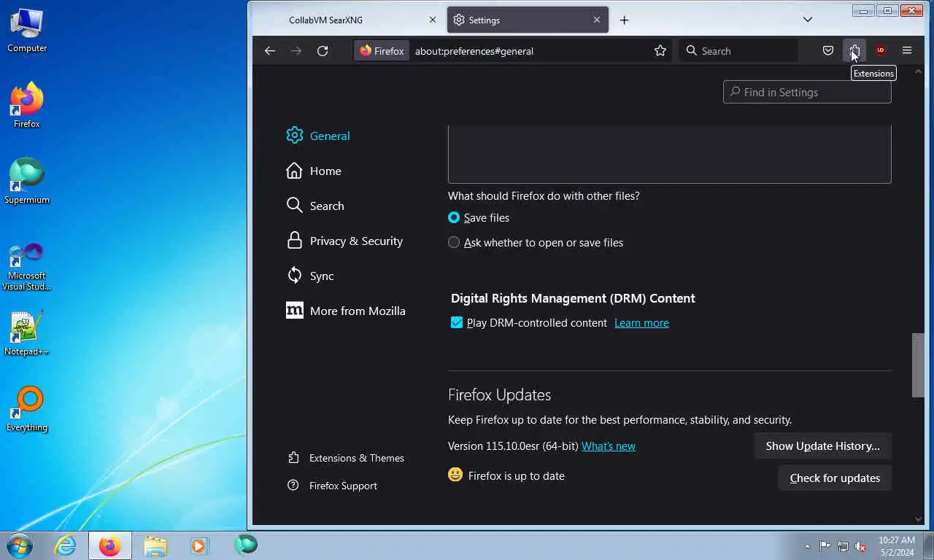Select the Notepad++ desktop shortcut
934x560 pixels.
[27, 333]
